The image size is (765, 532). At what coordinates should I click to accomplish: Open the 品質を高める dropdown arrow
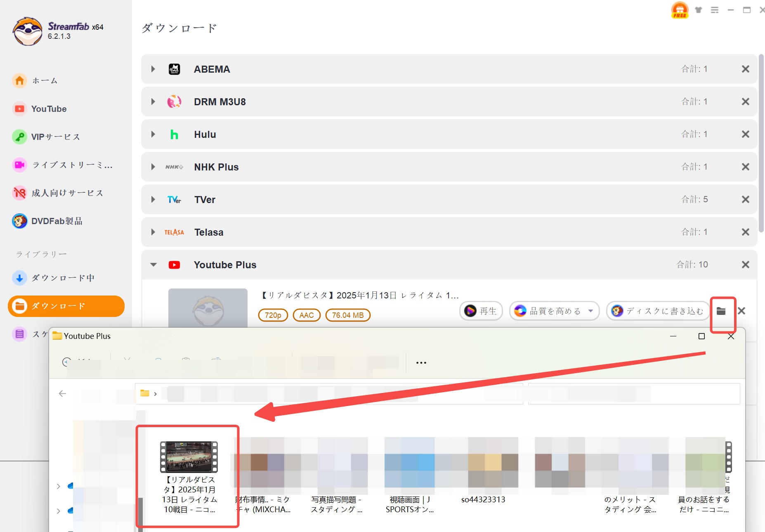pos(591,311)
